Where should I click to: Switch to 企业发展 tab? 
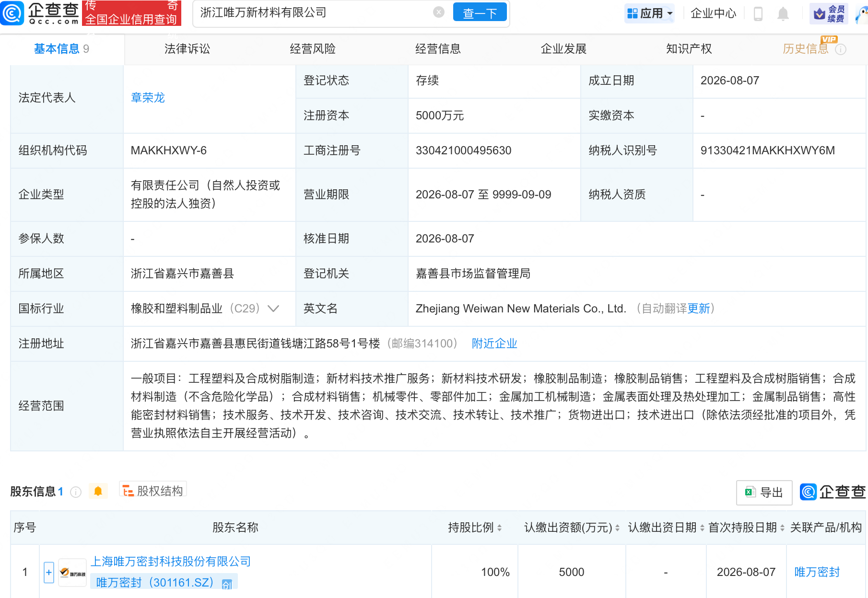[563, 49]
